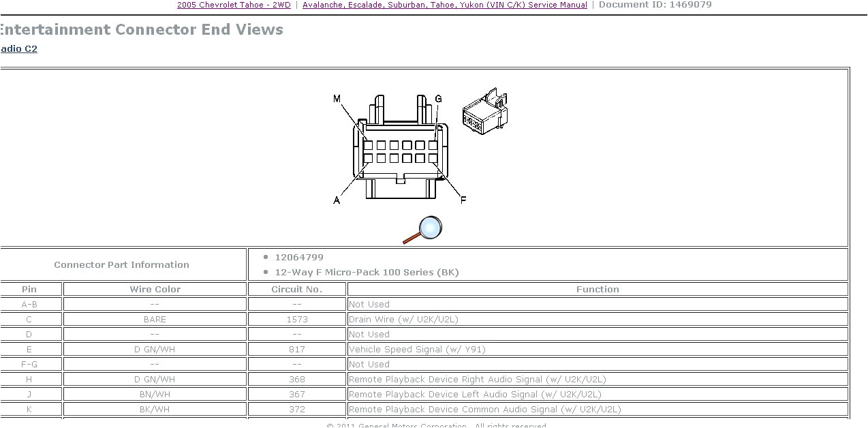The image size is (868, 428).
Task: Click the pin F arrow label
Action: 463,200
